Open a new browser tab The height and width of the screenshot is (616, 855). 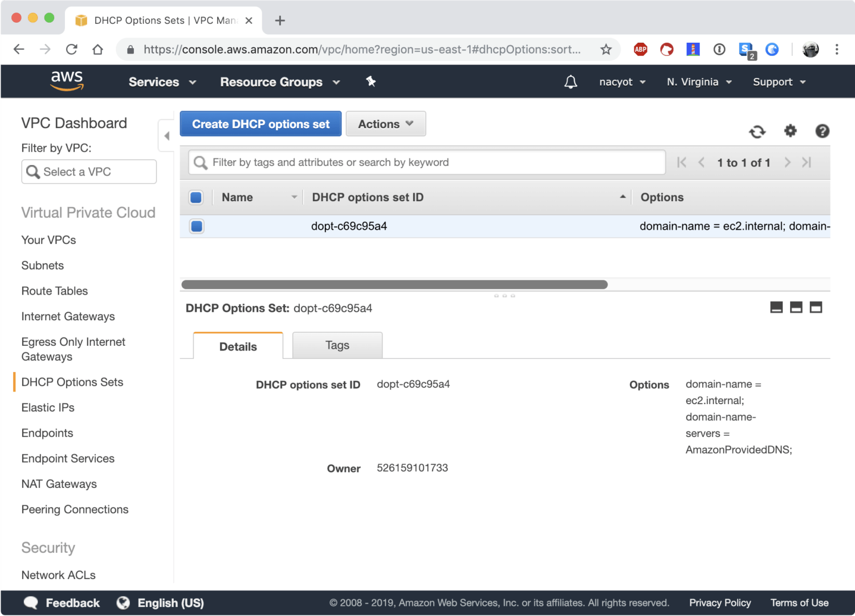[280, 21]
